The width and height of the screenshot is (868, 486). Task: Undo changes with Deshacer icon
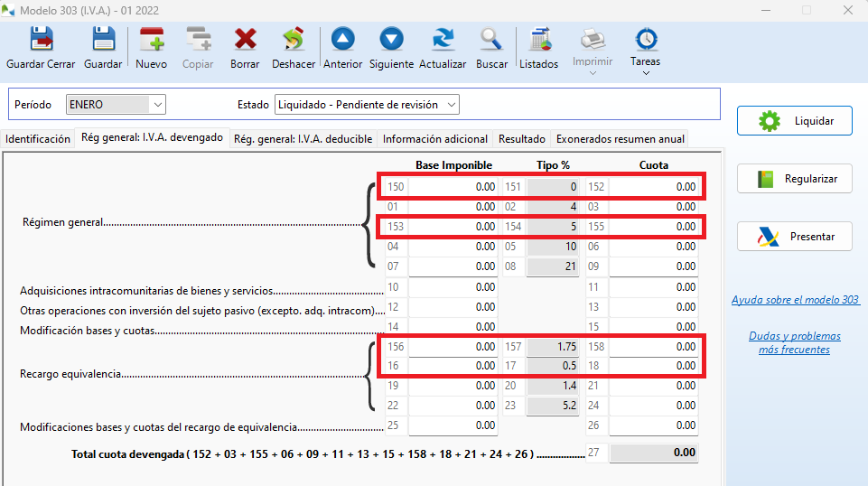294,41
